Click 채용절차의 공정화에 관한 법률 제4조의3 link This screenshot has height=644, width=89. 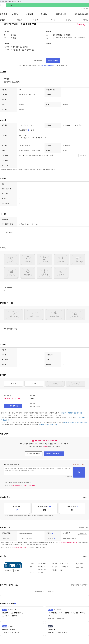(x=71, y=413)
